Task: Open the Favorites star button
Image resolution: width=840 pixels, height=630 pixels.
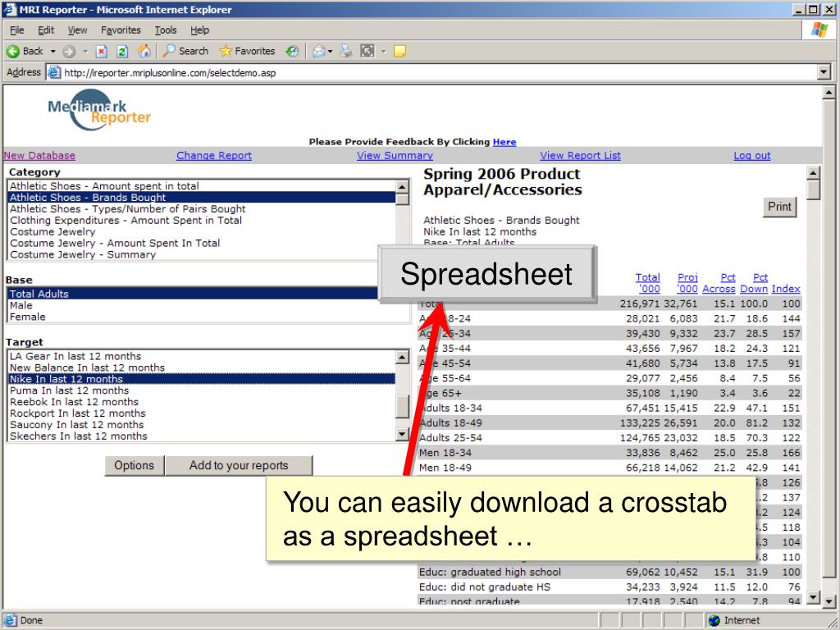Action: 247,51
